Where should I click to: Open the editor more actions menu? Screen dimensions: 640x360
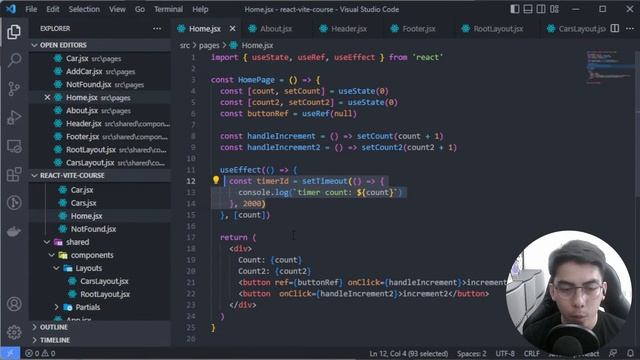[630, 28]
